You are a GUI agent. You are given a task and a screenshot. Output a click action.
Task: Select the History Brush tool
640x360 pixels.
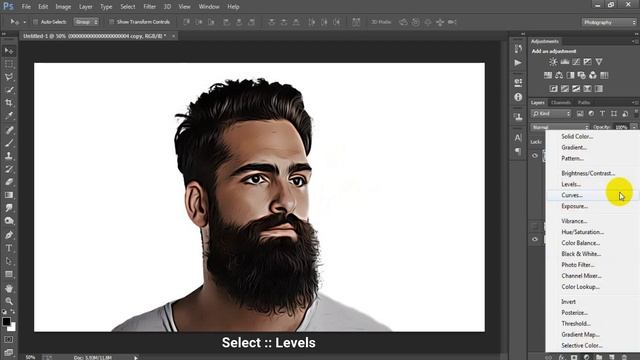pyautogui.click(x=9, y=169)
